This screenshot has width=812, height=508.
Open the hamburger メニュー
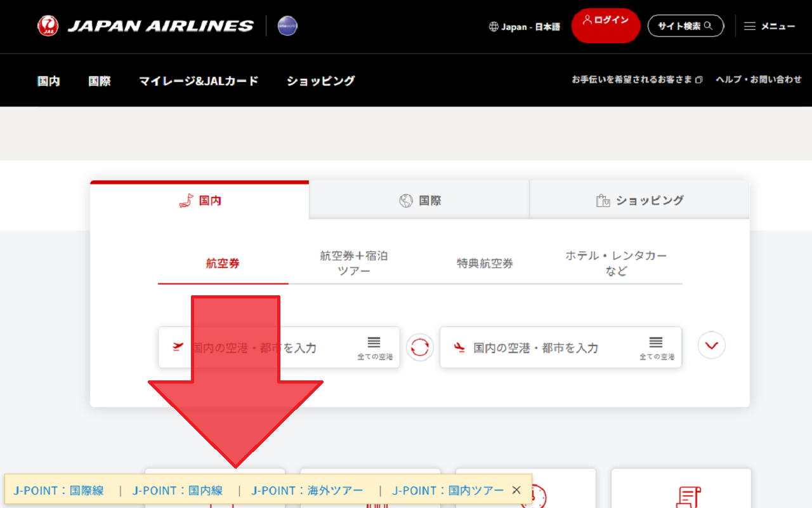click(x=769, y=26)
